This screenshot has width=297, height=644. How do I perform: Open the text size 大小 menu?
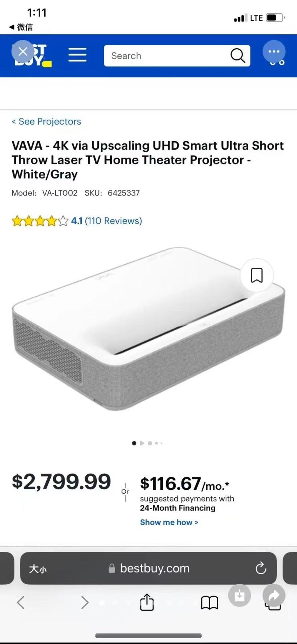click(38, 569)
